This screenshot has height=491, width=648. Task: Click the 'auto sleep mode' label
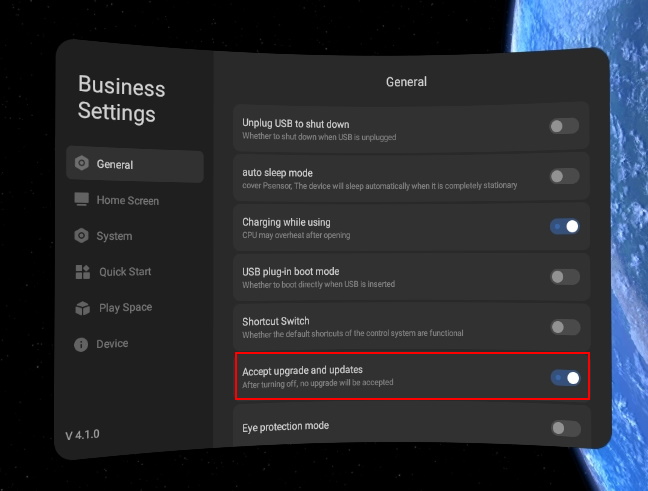click(x=277, y=173)
